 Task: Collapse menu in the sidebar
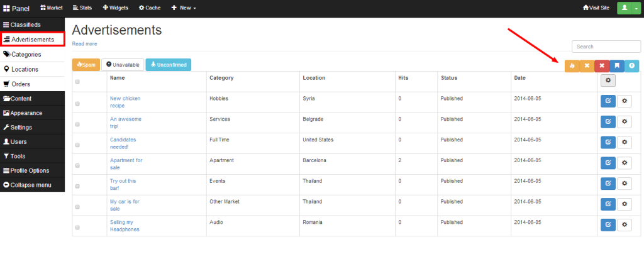(x=33, y=185)
